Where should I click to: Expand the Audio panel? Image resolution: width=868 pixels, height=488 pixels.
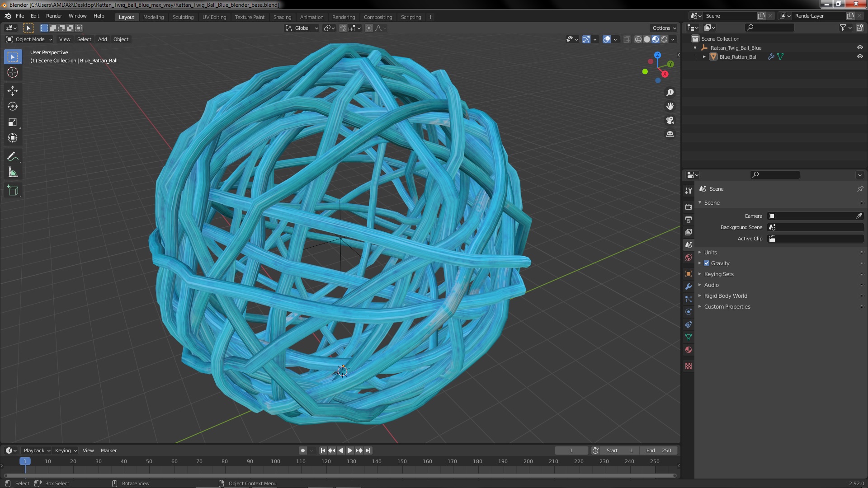[711, 285]
